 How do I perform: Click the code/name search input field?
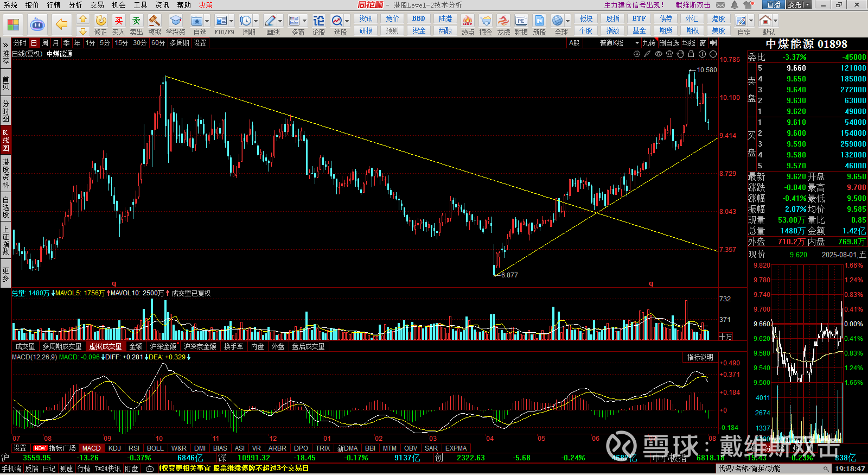pos(774,468)
